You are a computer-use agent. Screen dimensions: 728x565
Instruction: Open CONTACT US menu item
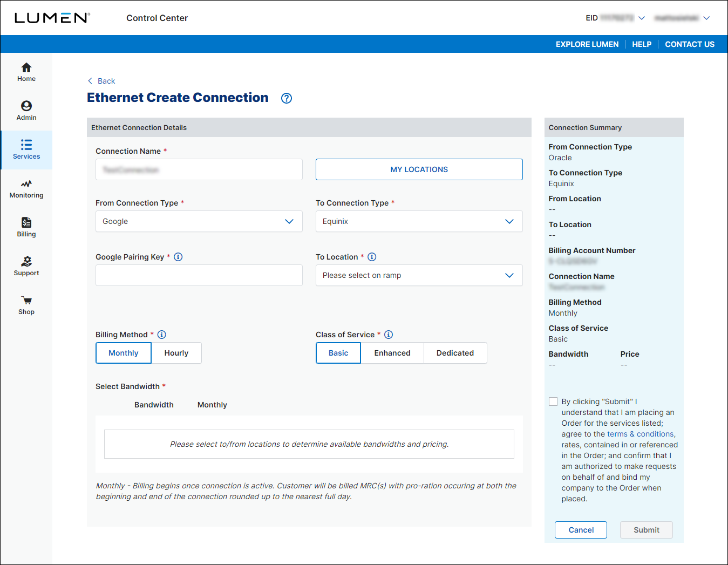(690, 44)
